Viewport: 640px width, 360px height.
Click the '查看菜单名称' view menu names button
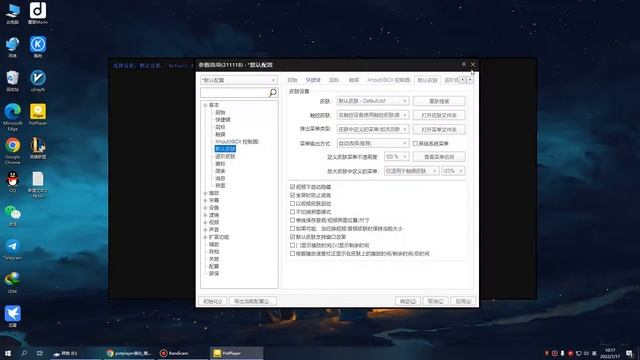coord(439,157)
